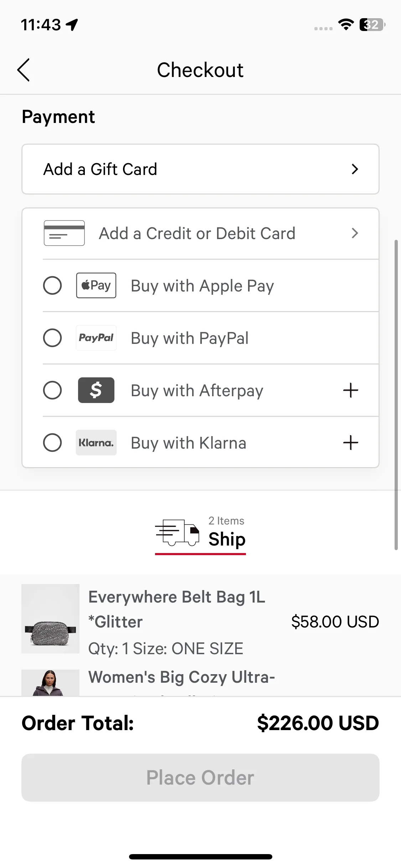This screenshot has height=868, width=401.
Task: Tap the credit card icon
Action: 64,233
